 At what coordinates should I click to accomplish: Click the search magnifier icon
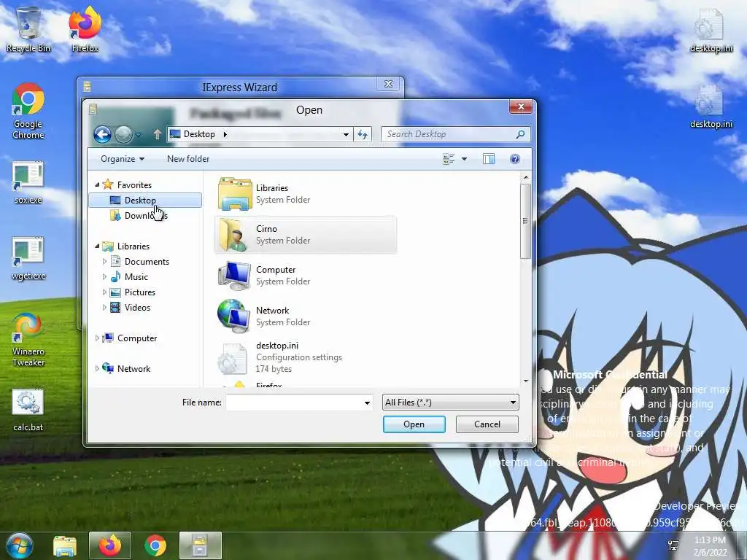point(520,134)
